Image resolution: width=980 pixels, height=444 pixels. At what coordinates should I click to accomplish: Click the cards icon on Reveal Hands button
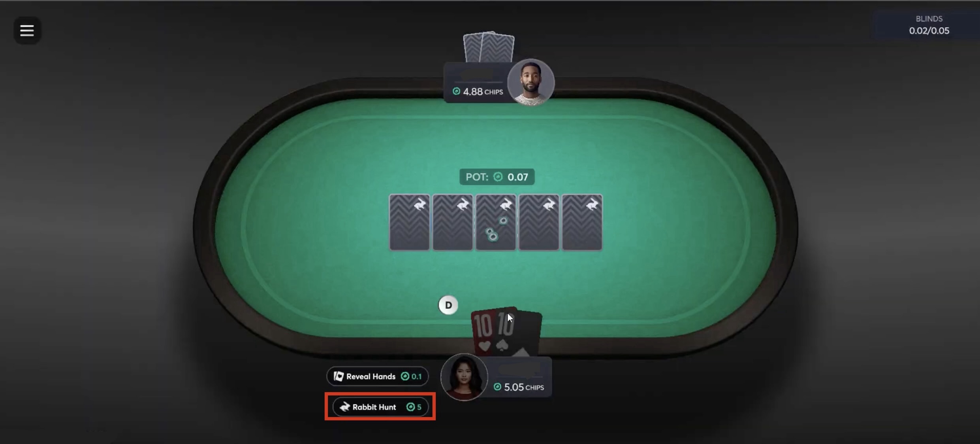click(x=339, y=376)
